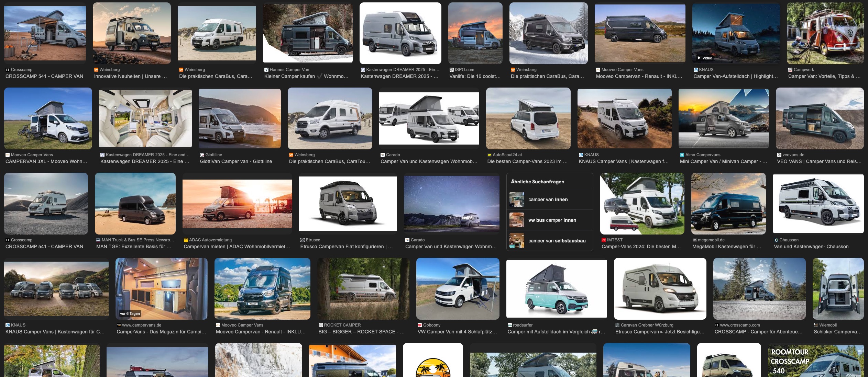Open 'GiottiVan Camper van - Giottiline' link
Viewport: 868px width, 377px height.
[235, 161]
